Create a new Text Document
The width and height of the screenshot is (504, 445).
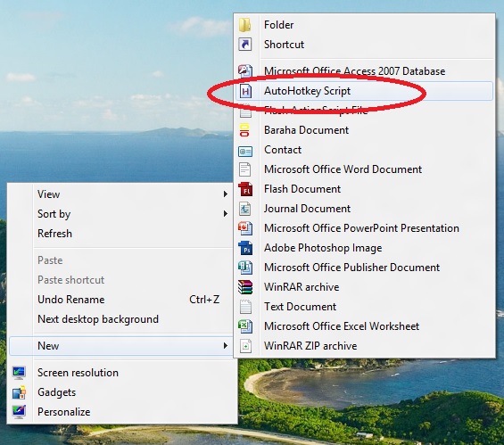click(365, 307)
